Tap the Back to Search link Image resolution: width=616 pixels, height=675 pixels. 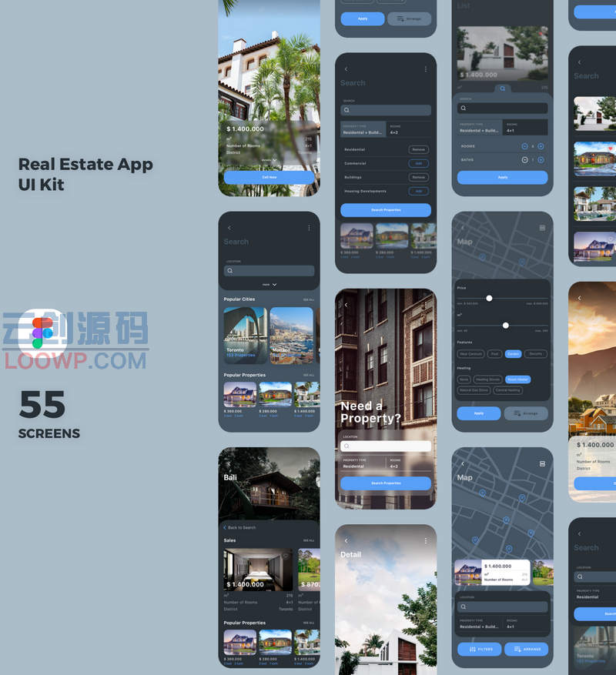pos(239,527)
